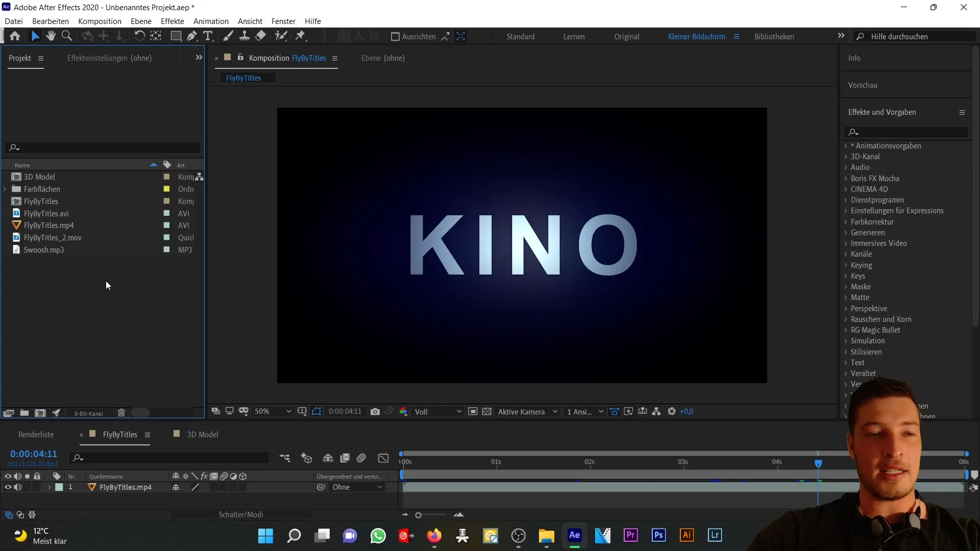Viewport: 980px width, 551px height.
Task: Select the Rectangle shape tool
Action: coord(176,36)
